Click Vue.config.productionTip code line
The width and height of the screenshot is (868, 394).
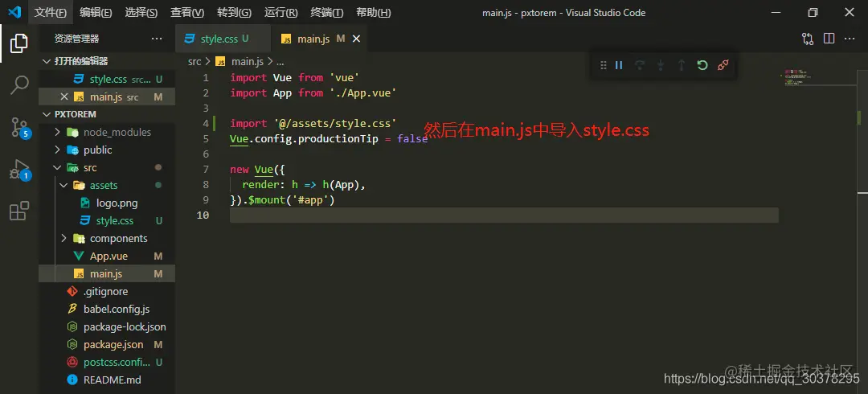pos(329,138)
